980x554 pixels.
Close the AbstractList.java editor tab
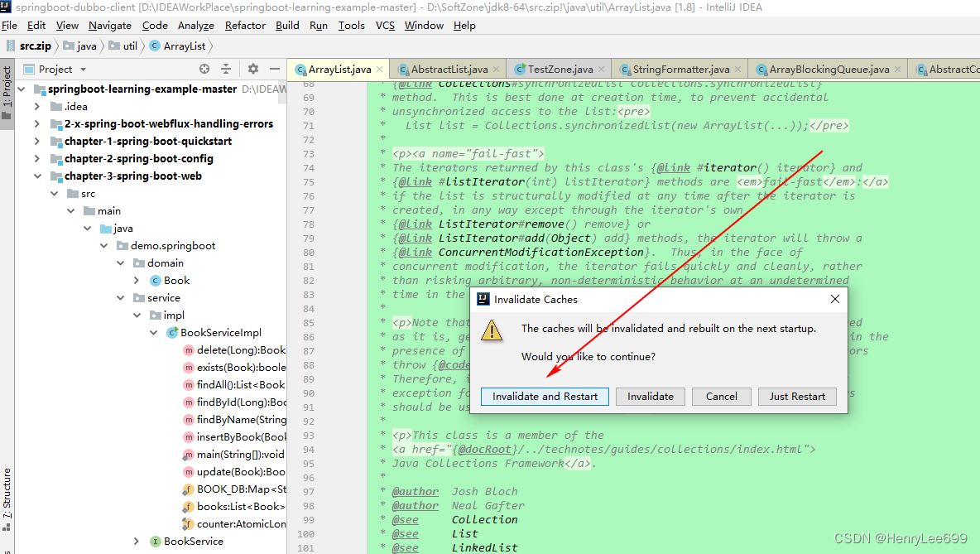point(497,70)
